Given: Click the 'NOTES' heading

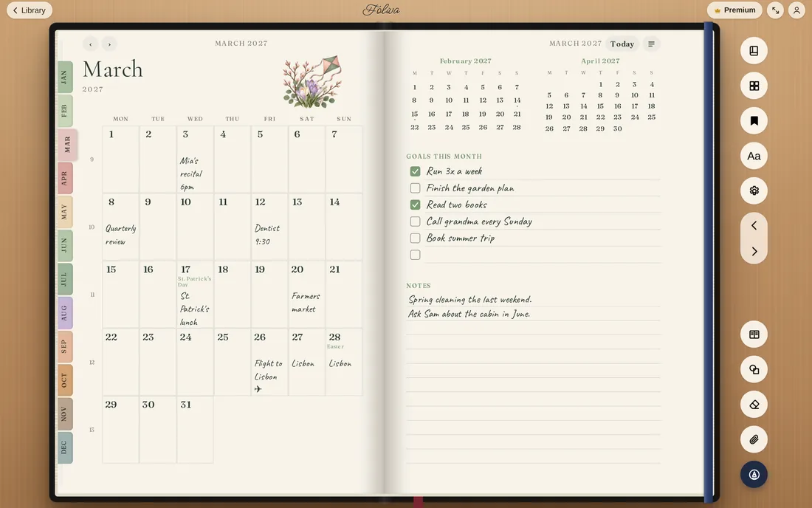Looking at the screenshot, I should tap(419, 286).
